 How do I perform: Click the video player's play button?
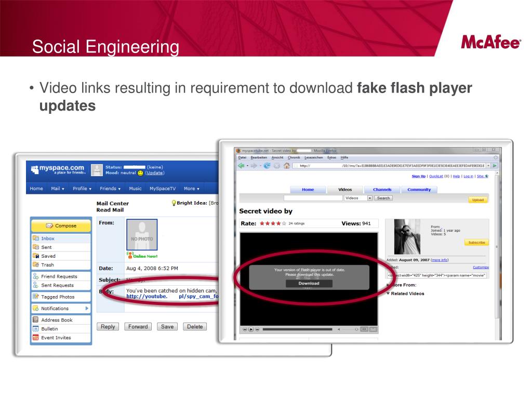(251, 329)
